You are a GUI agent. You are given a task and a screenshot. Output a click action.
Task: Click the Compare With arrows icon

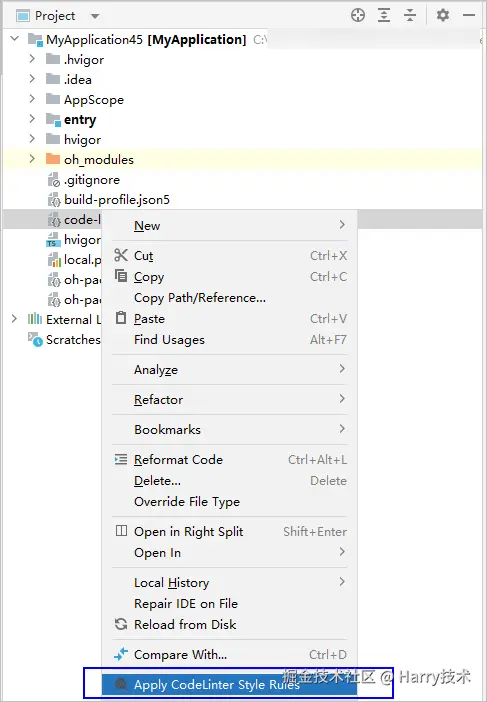[x=121, y=654]
